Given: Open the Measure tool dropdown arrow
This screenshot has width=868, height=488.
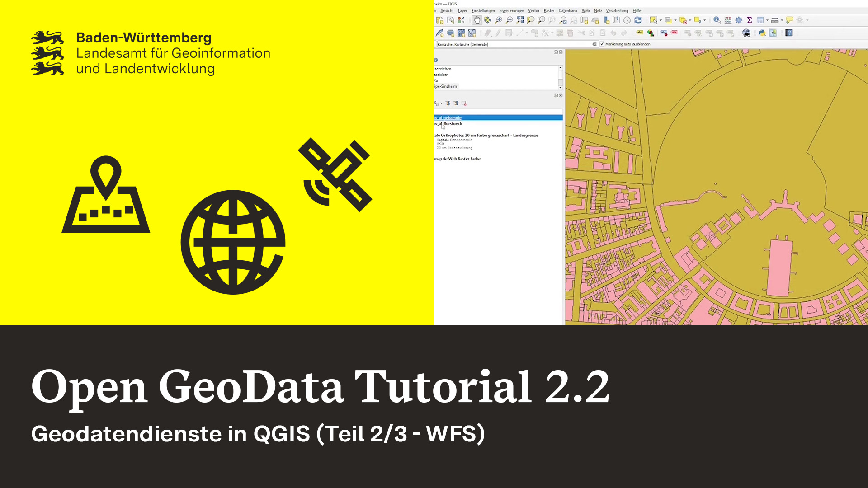Looking at the screenshot, I should click(782, 20).
